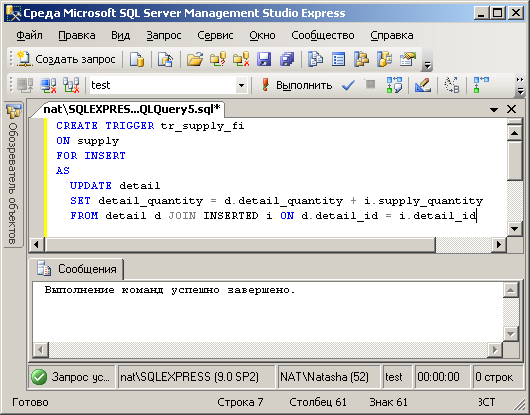
Task: Click the SET detail_quantity code line
Action: tap(276, 201)
